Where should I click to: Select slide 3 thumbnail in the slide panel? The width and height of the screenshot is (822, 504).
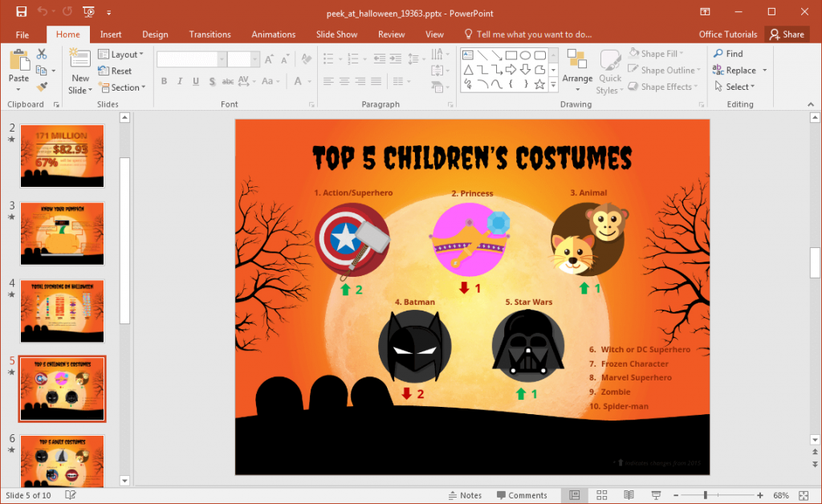pyautogui.click(x=62, y=234)
